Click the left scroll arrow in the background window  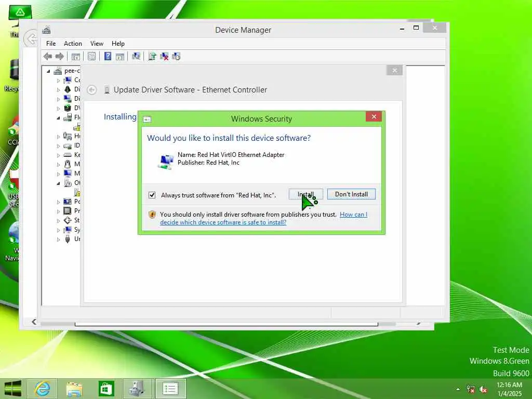point(34,322)
